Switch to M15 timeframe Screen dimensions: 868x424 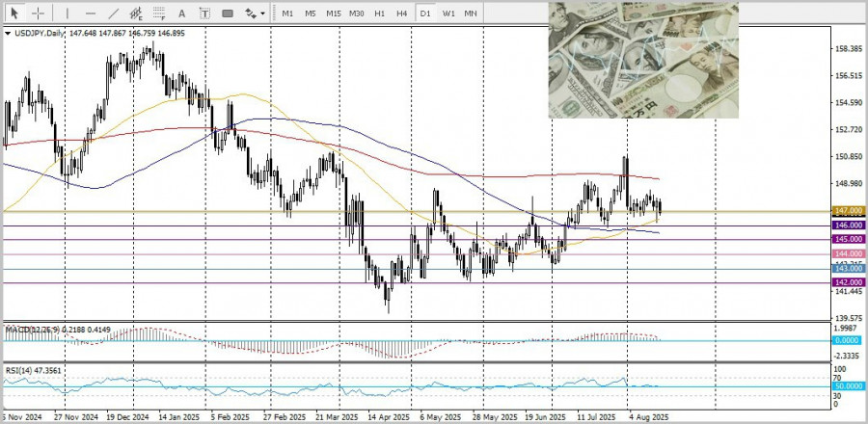pyautogui.click(x=334, y=13)
